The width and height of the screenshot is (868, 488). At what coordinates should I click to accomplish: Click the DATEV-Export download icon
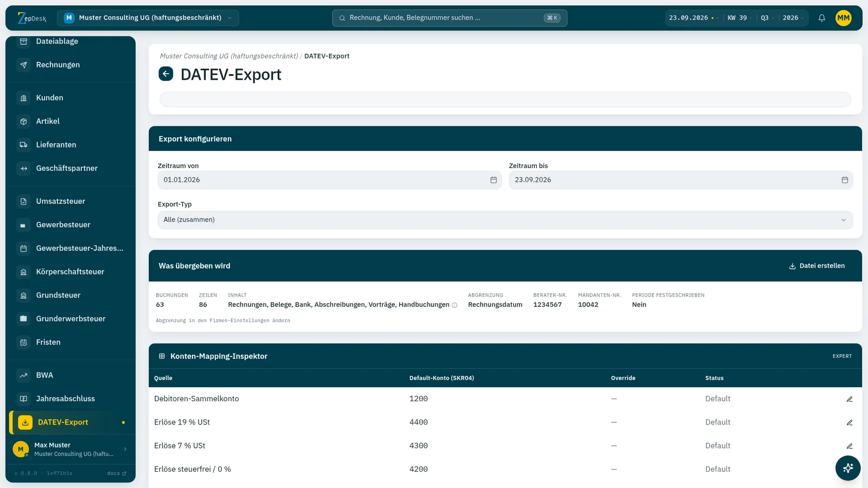[x=25, y=422]
